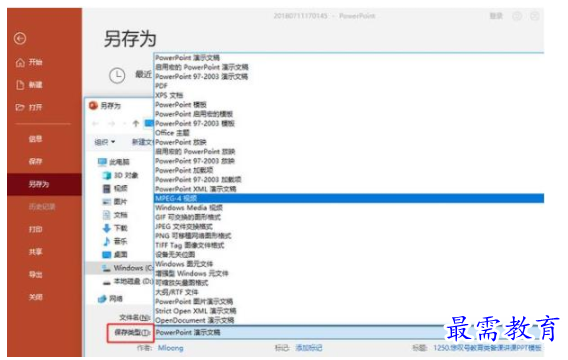Choose first 'PowerPoint 演示文稿' list option
The height and width of the screenshot is (360, 568).
[x=187, y=58]
